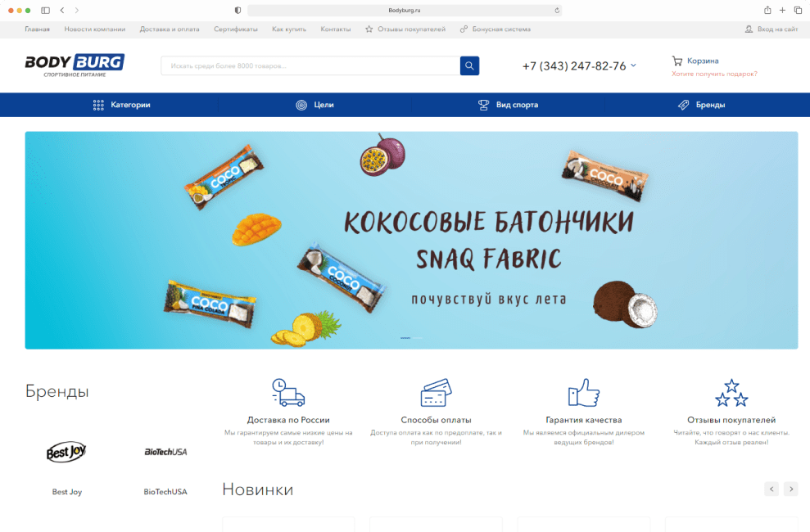Go back with Safari back arrow

tap(62, 11)
